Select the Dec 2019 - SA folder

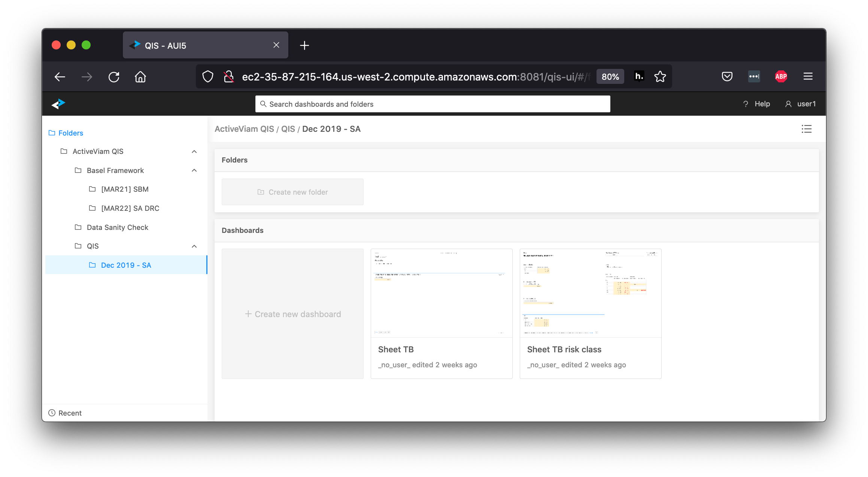tap(126, 265)
